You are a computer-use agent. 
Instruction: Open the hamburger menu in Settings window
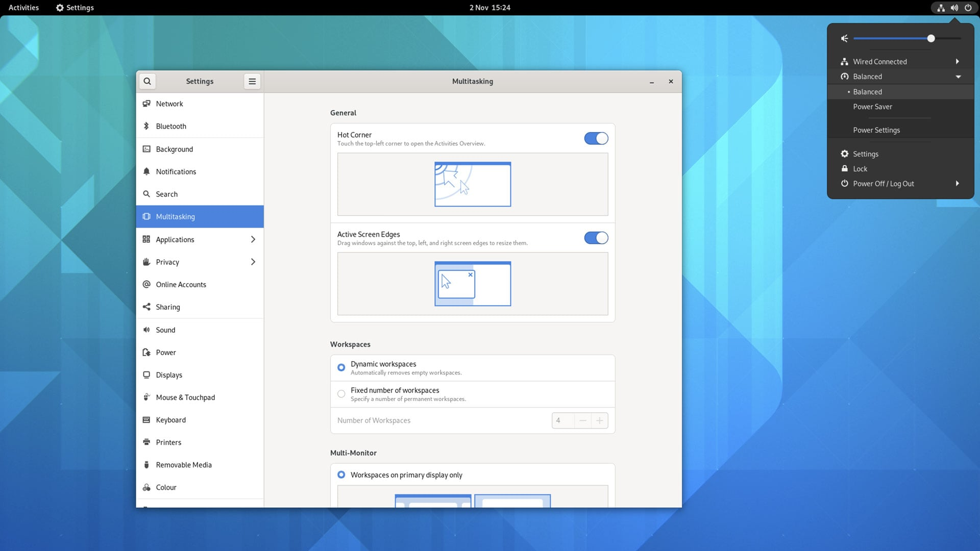coord(253,82)
